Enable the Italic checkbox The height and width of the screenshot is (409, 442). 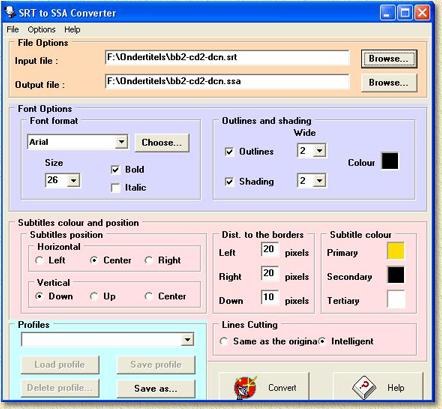pos(115,188)
